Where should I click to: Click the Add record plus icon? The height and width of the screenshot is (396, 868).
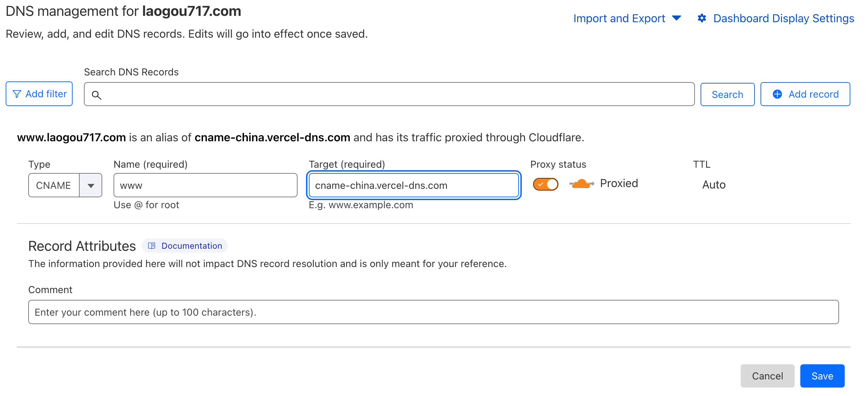(x=778, y=93)
